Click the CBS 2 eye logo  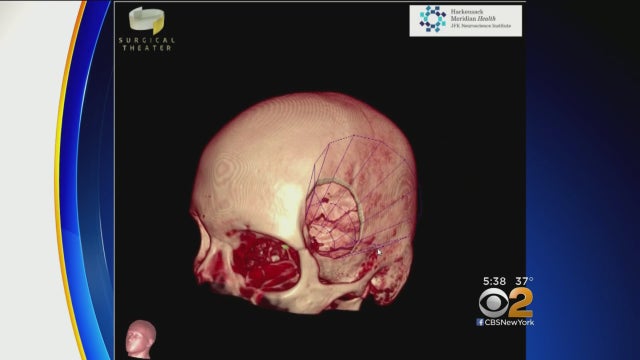tap(494, 303)
